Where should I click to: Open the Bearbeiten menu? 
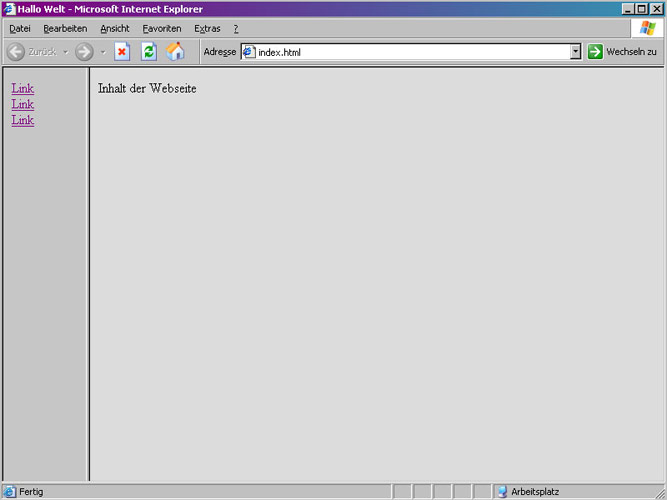[x=65, y=29]
